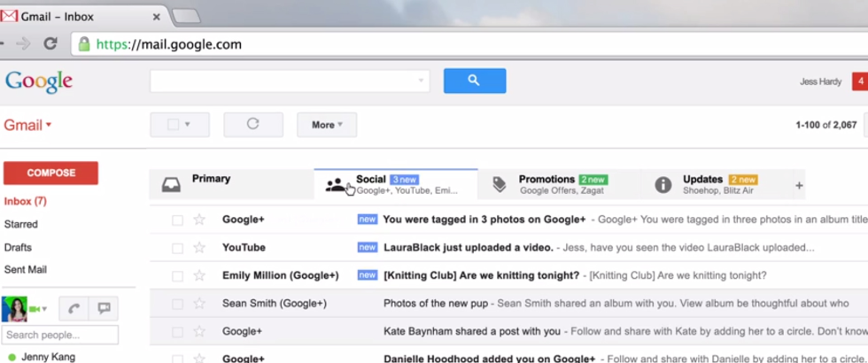Select the Emily Million email checkbox
Viewport: 868px width, 363px height.
click(177, 276)
